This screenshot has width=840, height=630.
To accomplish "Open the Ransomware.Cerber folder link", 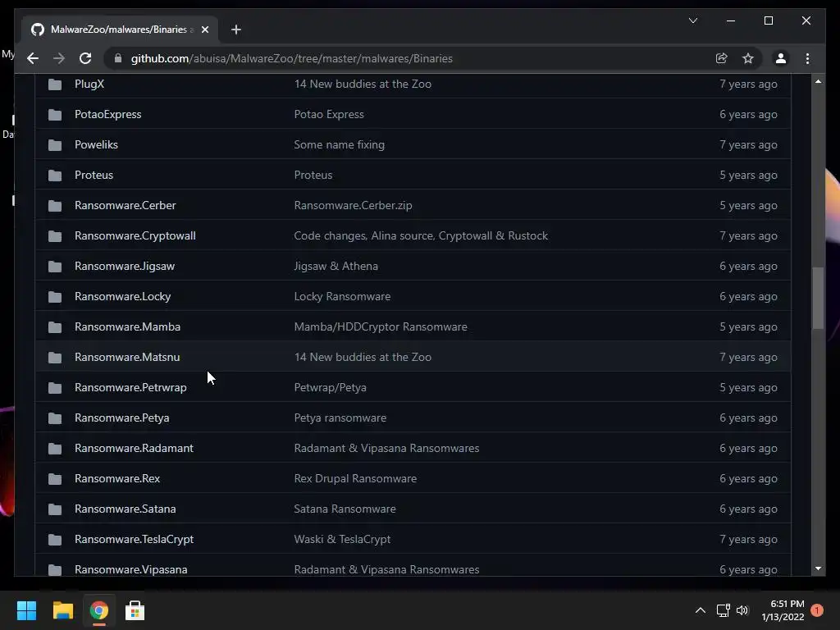I will pos(125,206).
